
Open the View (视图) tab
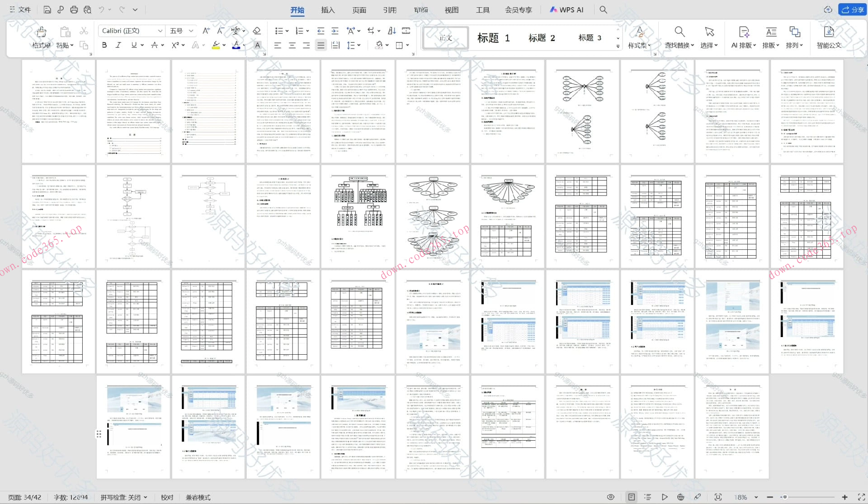(x=451, y=10)
